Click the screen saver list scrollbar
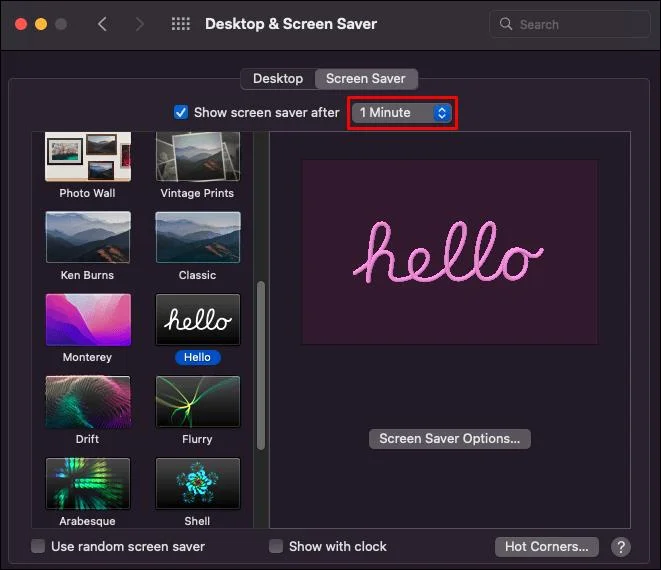 261,366
